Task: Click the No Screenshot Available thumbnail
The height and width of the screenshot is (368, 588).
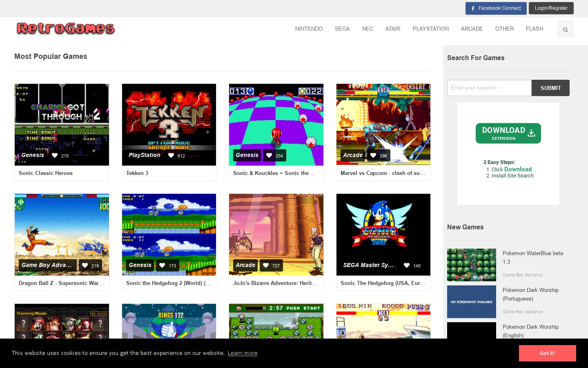Action: coord(472,302)
